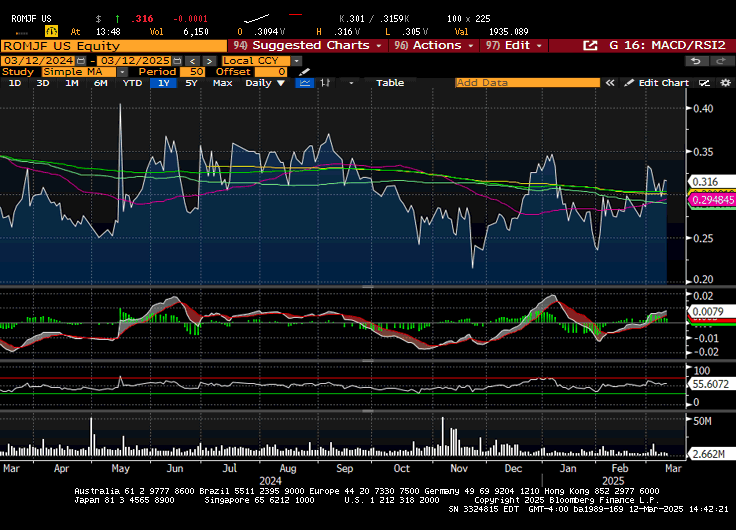This screenshot has width=736, height=530.
Task: Open the Table view button
Action: point(390,83)
